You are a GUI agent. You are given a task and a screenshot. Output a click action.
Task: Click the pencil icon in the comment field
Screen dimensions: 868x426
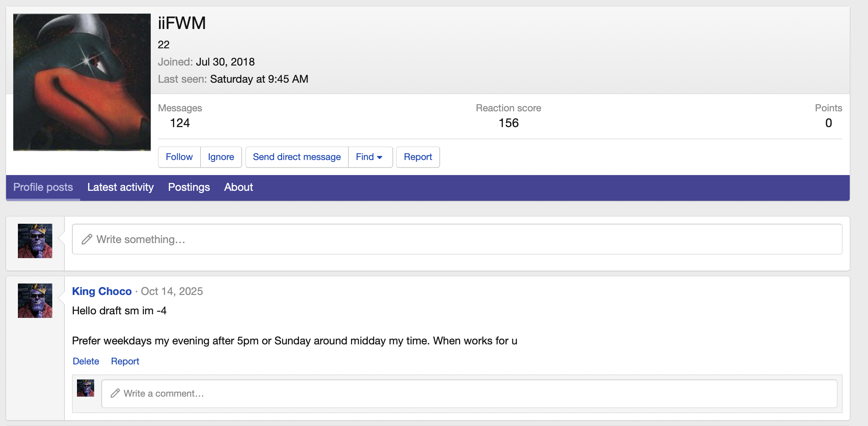point(115,393)
